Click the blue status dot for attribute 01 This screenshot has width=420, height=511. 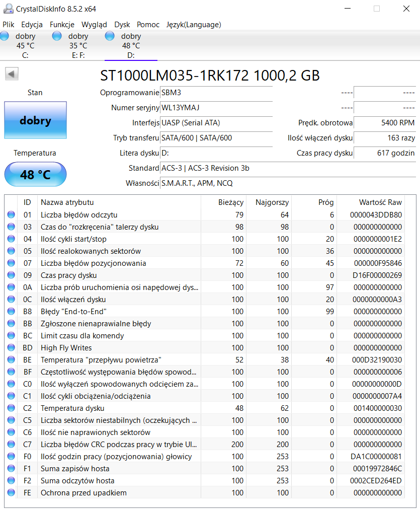coord(11,215)
